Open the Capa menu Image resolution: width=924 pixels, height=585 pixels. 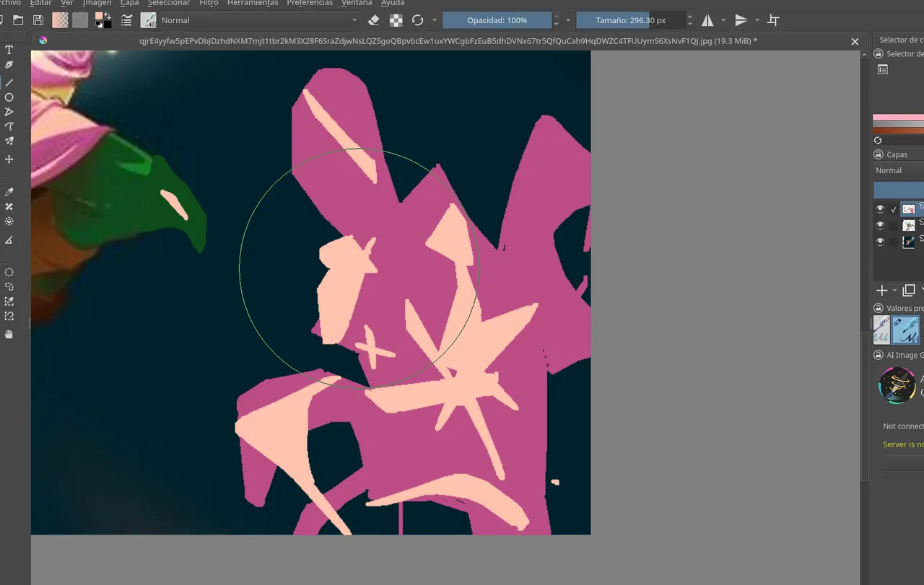(129, 3)
